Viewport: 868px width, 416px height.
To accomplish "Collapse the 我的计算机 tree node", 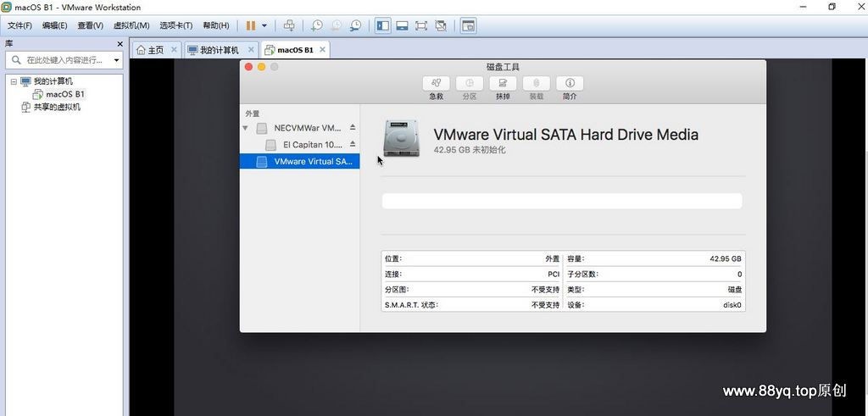I will [14, 81].
